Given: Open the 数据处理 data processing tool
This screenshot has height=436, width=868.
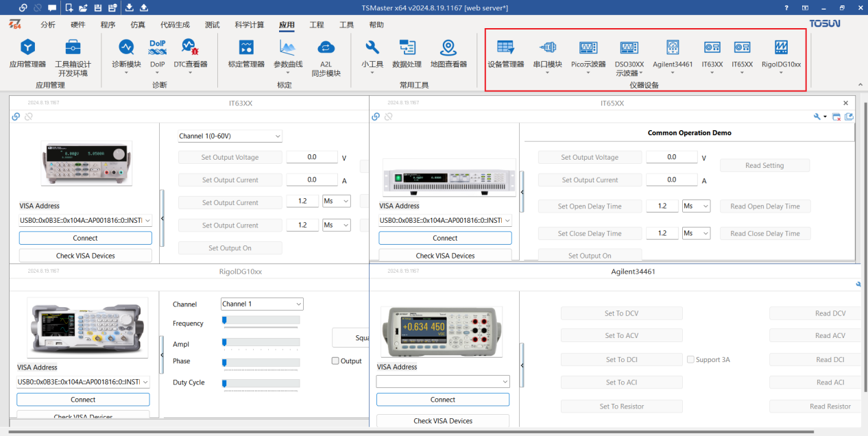Looking at the screenshot, I should point(407,54).
